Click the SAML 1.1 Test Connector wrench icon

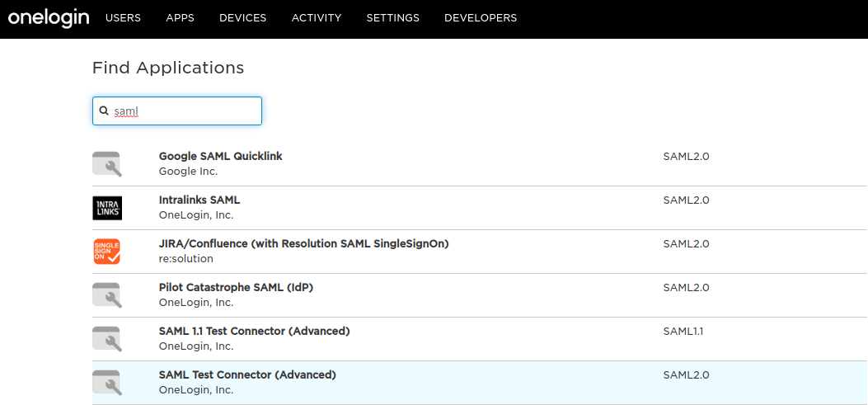(x=107, y=339)
